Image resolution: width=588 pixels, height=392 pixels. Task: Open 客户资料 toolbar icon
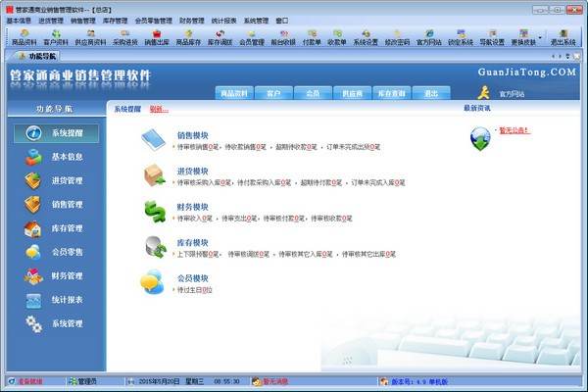coord(56,38)
